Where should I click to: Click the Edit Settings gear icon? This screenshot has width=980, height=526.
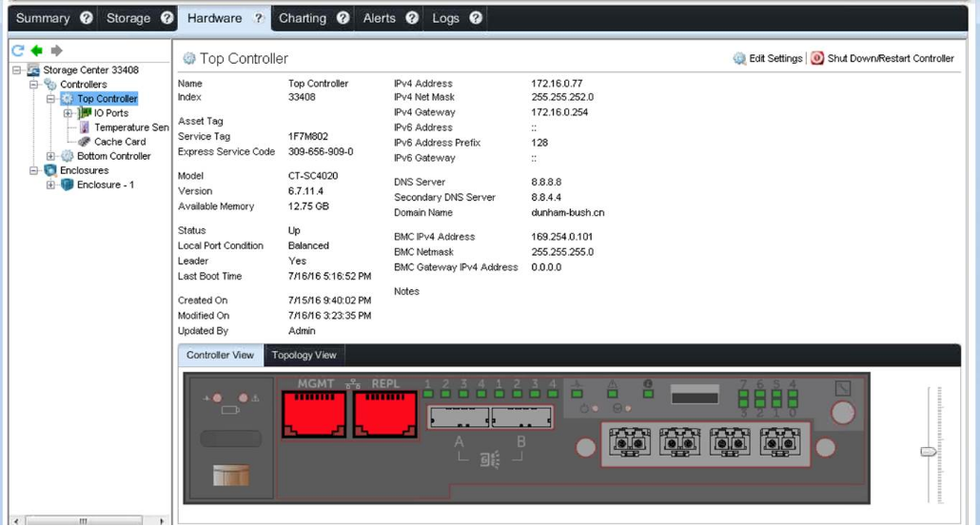[739, 59]
